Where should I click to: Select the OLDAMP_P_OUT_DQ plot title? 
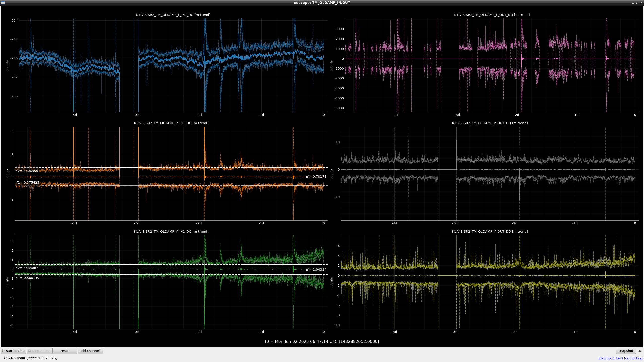click(490, 123)
